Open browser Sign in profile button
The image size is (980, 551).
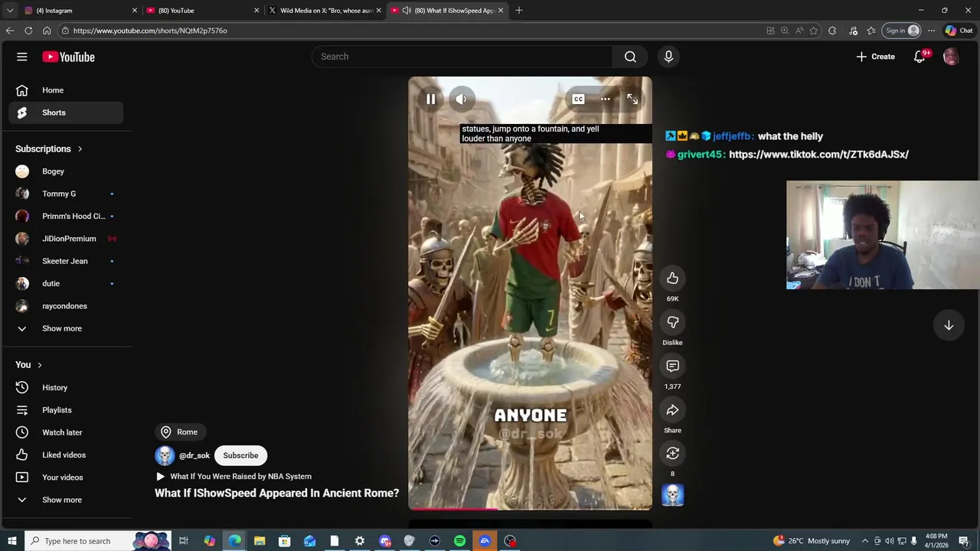(x=901, y=31)
